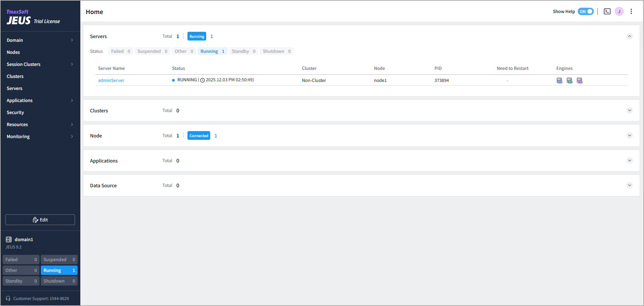Collapse the Servers panel

[629, 36]
